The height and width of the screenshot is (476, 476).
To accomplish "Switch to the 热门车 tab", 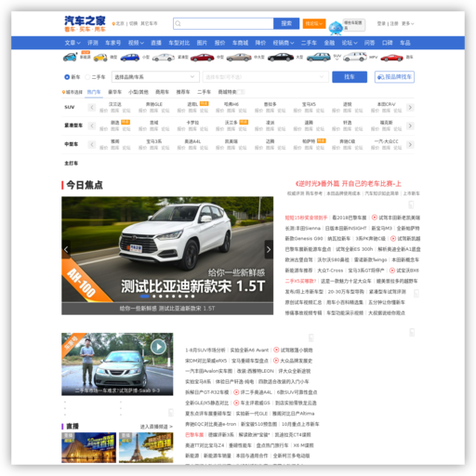I will pos(94,92).
